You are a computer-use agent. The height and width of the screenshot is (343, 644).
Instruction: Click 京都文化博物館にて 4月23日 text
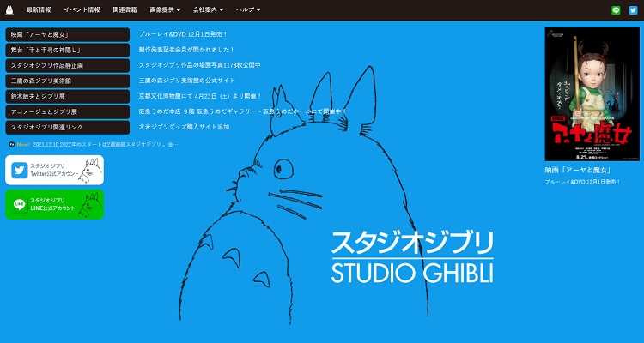(x=200, y=96)
